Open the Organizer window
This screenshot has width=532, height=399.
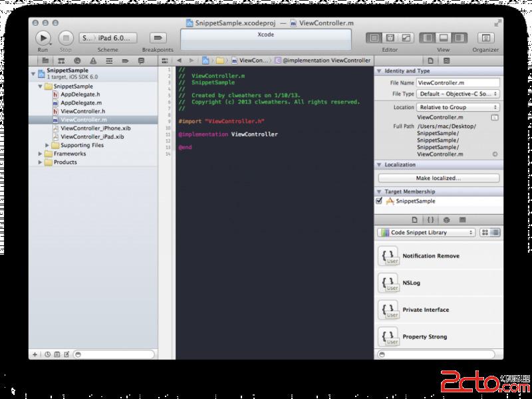click(x=485, y=38)
